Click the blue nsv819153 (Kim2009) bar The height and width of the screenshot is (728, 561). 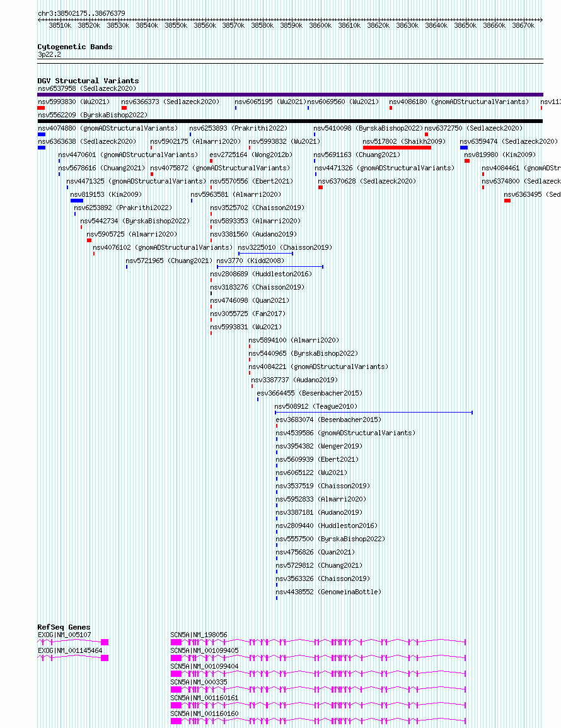[76, 201]
